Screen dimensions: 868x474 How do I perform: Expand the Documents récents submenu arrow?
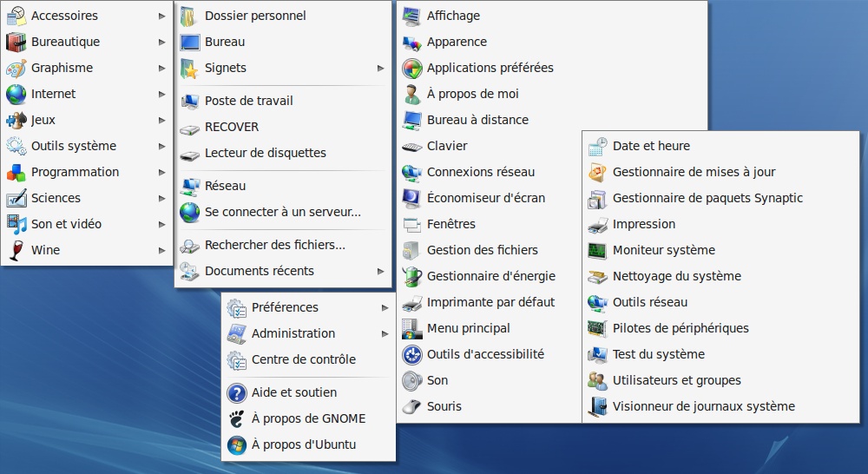(380, 272)
